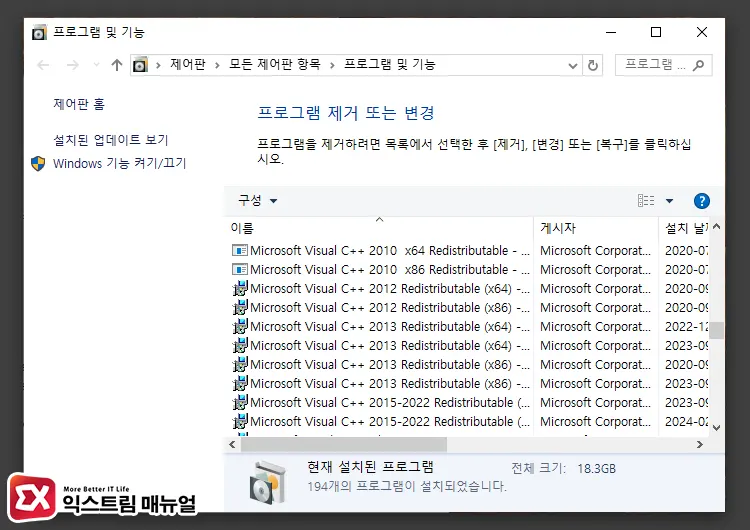
Task: Click the Up one level arrow
Action: [x=117, y=65]
